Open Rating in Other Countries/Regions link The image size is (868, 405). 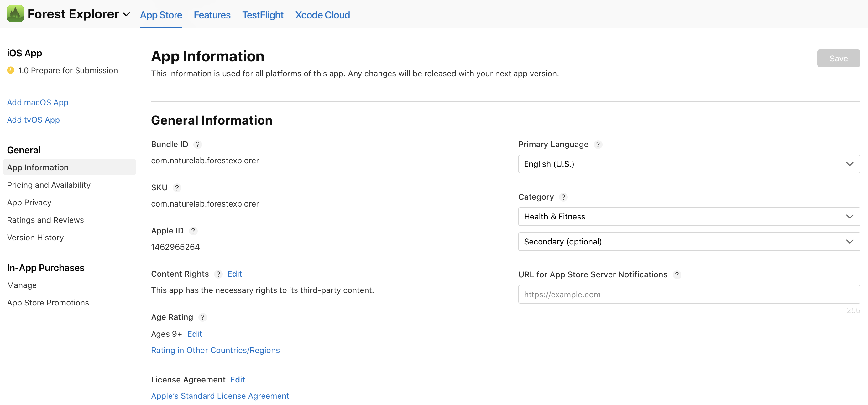pos(215,351)
